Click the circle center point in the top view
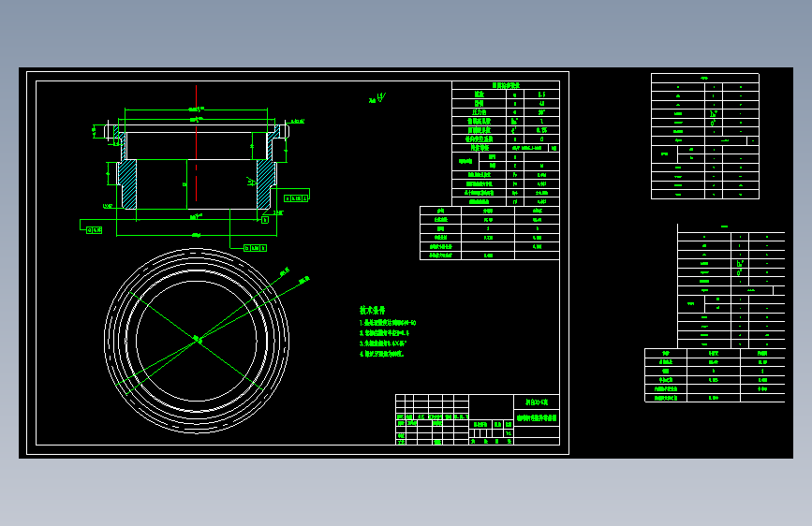Image resolution: width=812 pixels, height=526 pixels. [197, 340]
